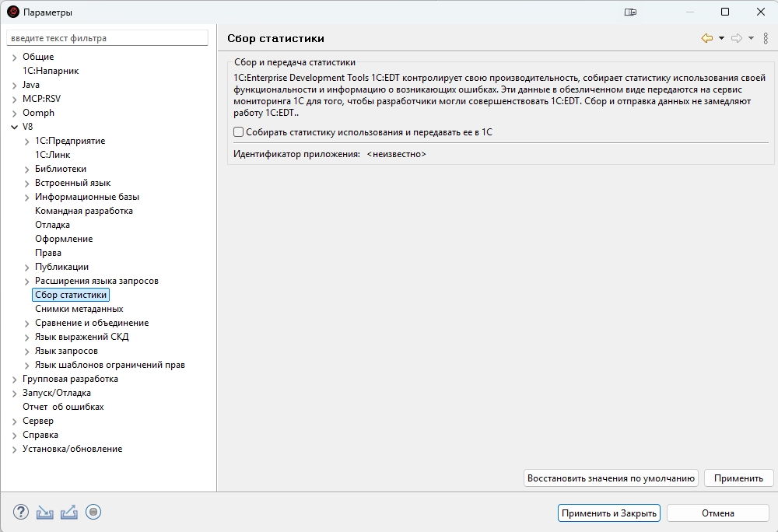Open the three-dot view menu
778x532 pixels.
click(766, 38)
